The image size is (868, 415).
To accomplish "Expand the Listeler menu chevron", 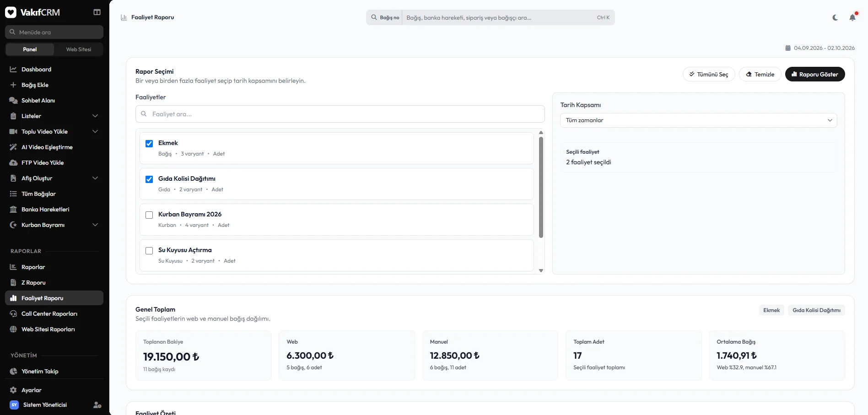I will click(95, 116).
